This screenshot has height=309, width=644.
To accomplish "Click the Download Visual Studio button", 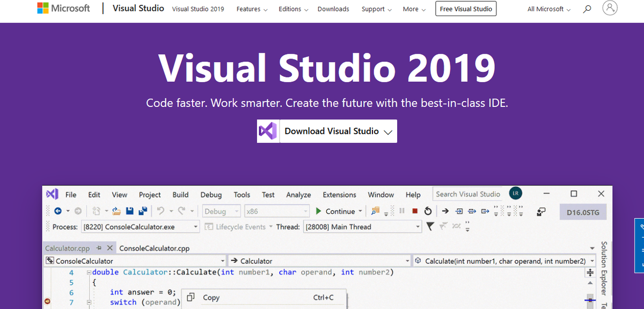I will point(327,131).
